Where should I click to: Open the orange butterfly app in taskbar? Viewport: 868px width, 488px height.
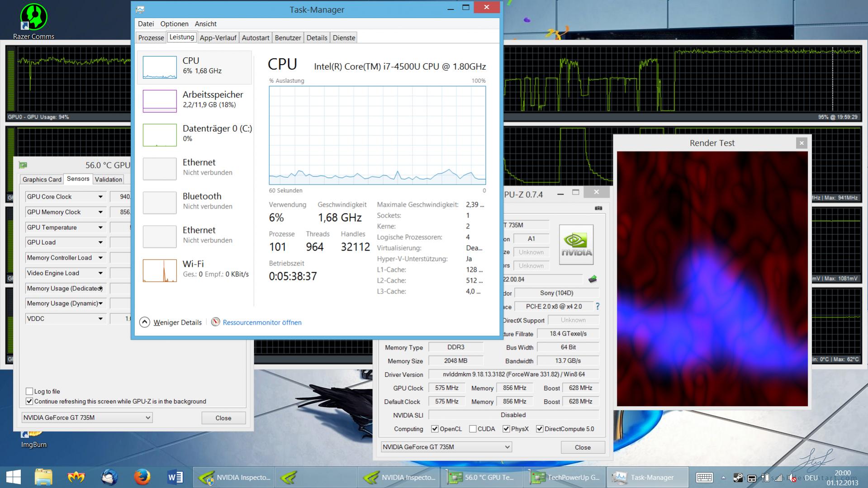click(76, 477)
